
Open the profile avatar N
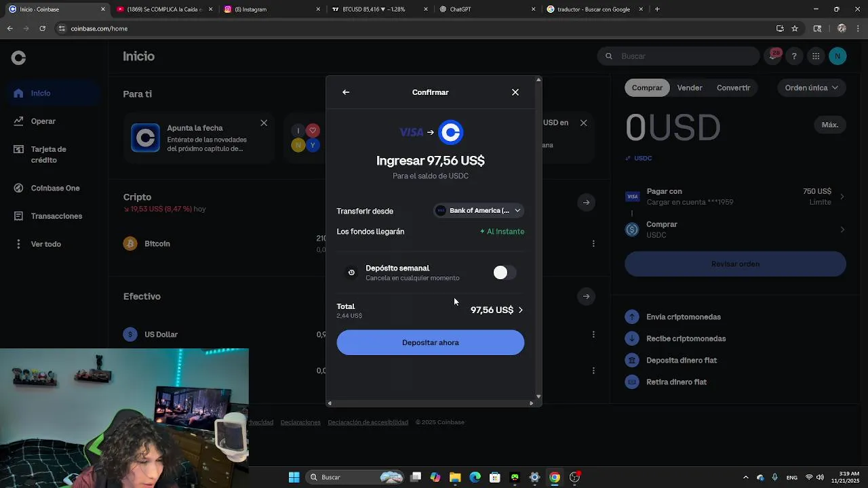tap(837, 56)
